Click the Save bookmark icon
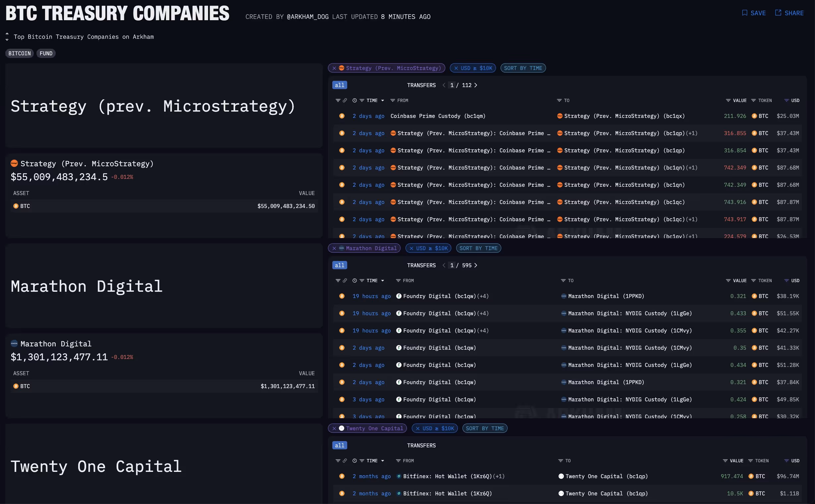The height and width of the screenshot is (504, 815). coord(744,13)
